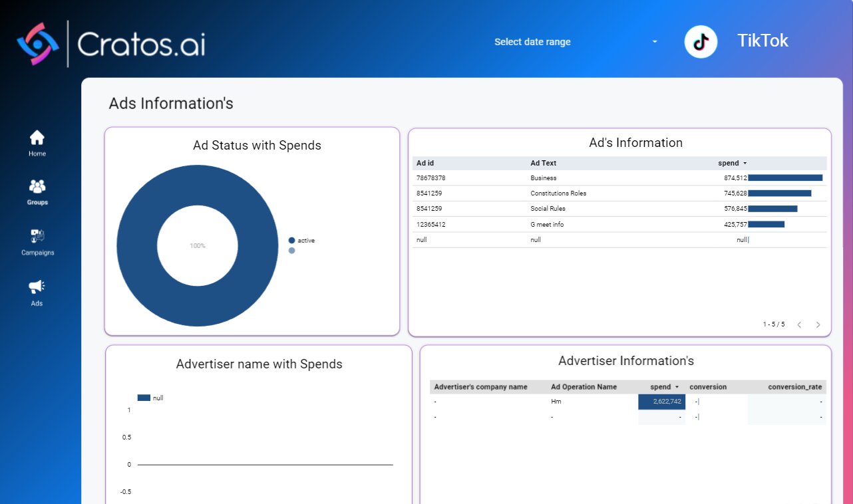Click the dark blue donut chart ring
Screen dimensions: 853x504
click(x=136, y=246)
